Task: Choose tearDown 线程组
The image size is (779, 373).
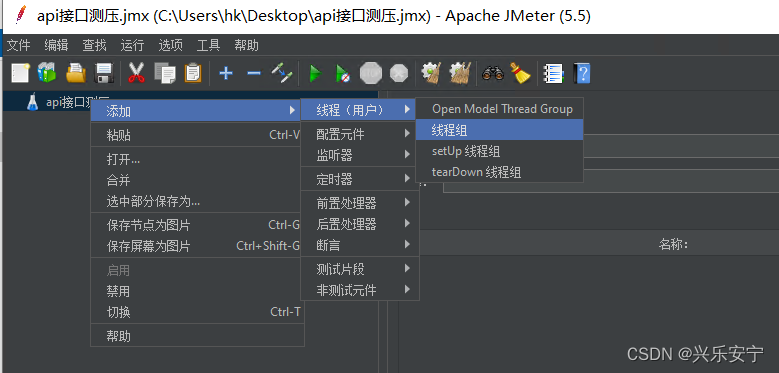Action: pyautogui.click(x=499, y=172)
